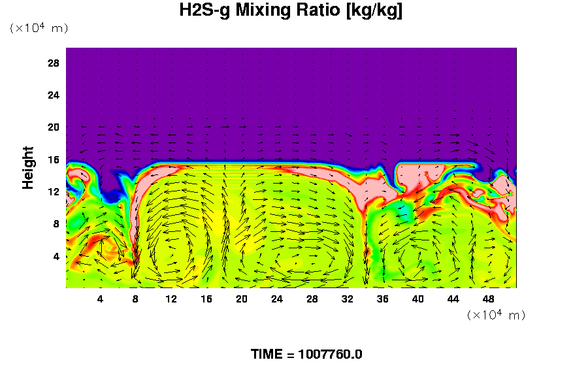Click the 48 tick on the horizontal axis
This screenshot has height=392, width=588.
[x=489, y=299]
